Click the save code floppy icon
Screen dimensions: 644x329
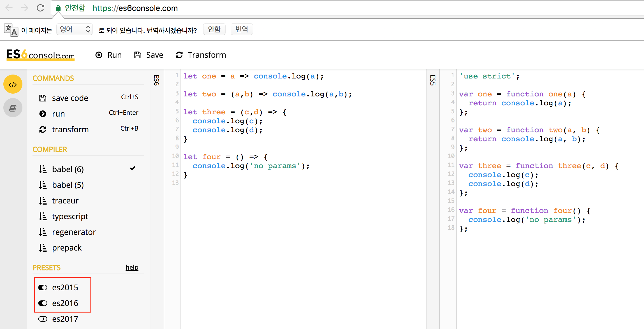pyautogui.click(x=43, y=98)
